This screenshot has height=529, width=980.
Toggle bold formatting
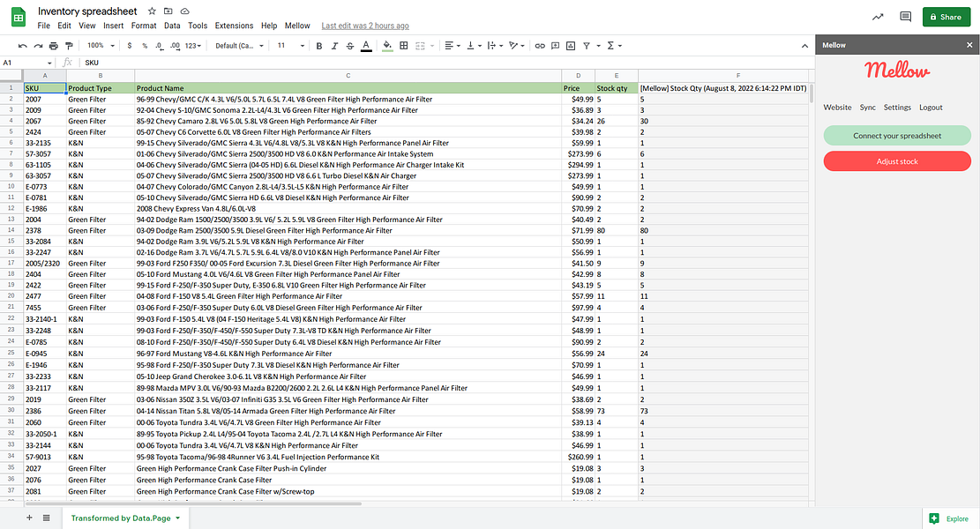[318, 46]
